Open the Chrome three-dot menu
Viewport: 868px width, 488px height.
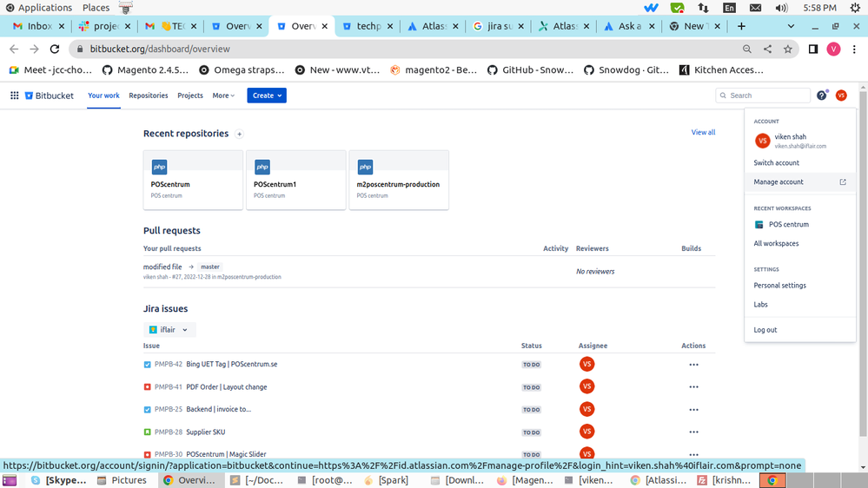[854, 49]
